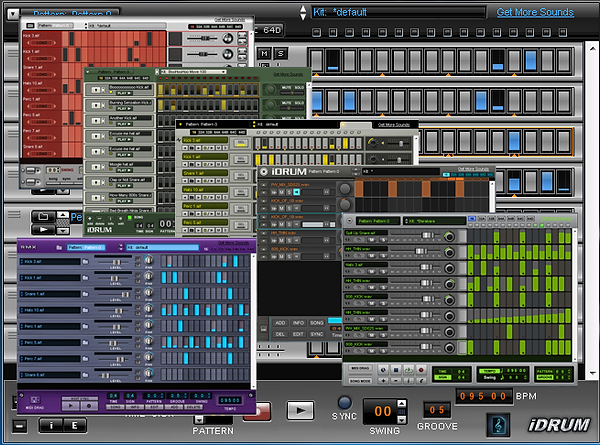Click the record button behind the purple window
This screenshot has width=600, height=445.
click(264, 411)
